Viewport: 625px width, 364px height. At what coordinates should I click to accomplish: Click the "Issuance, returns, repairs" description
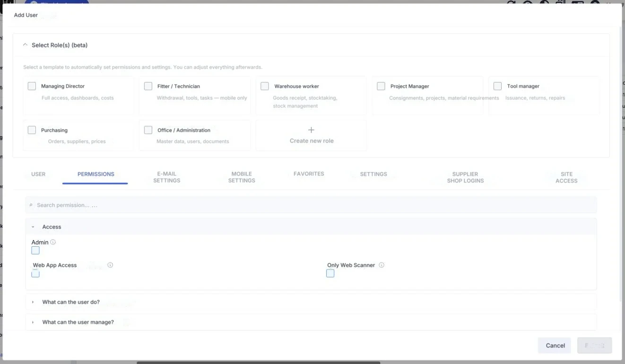point(535,98)
